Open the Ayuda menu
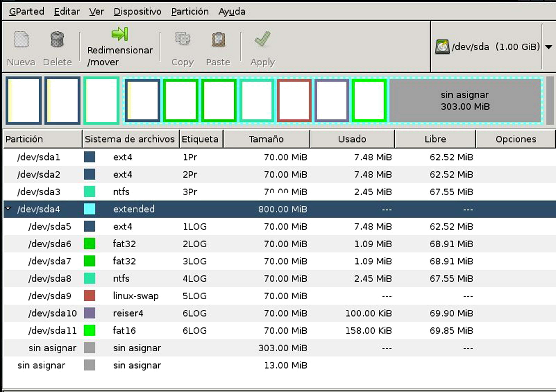 232,11
